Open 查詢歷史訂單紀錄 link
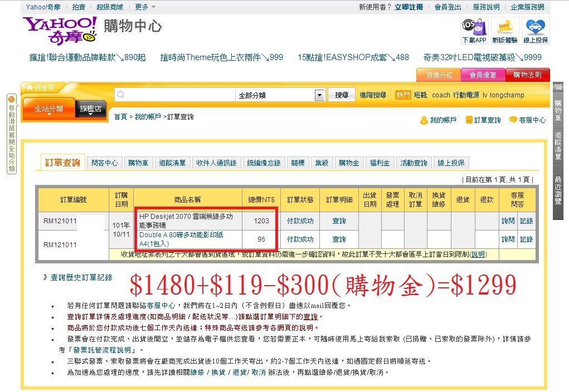The height and width of the screenshot is (392, 569). [81, 277]
